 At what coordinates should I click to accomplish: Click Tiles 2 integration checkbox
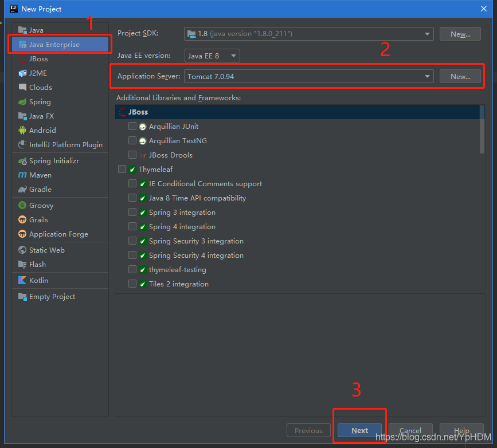click(x=132, y=284)
